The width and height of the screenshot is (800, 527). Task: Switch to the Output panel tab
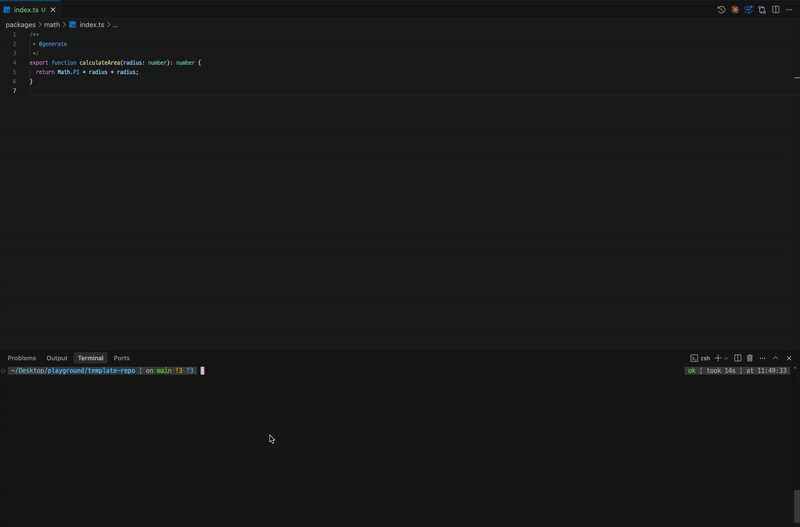(x=57, y=358)
